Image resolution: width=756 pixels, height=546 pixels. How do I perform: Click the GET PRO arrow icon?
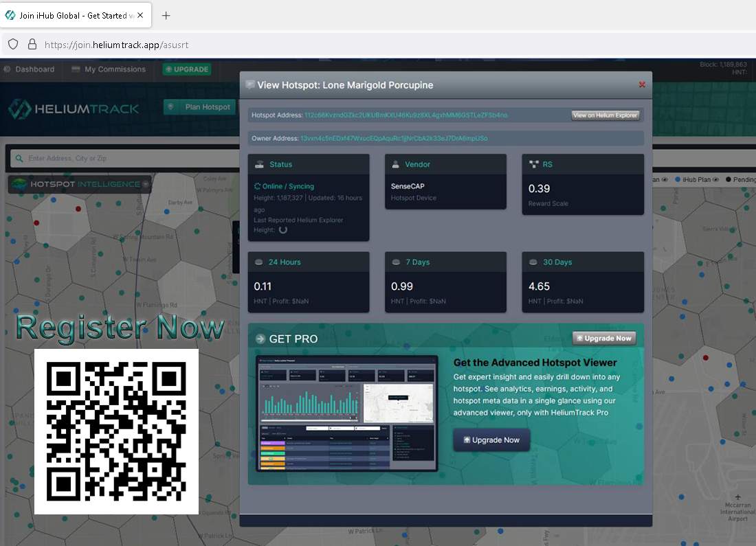coord(260,339)
